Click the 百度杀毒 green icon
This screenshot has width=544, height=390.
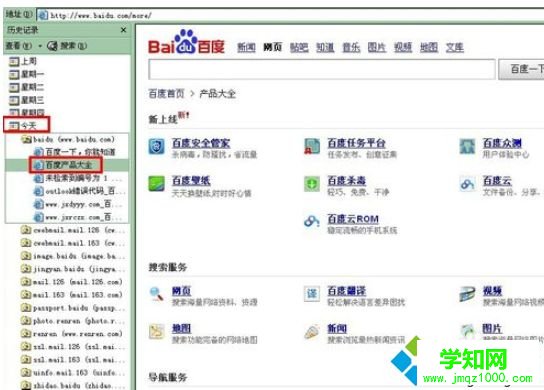click(312, 184)
